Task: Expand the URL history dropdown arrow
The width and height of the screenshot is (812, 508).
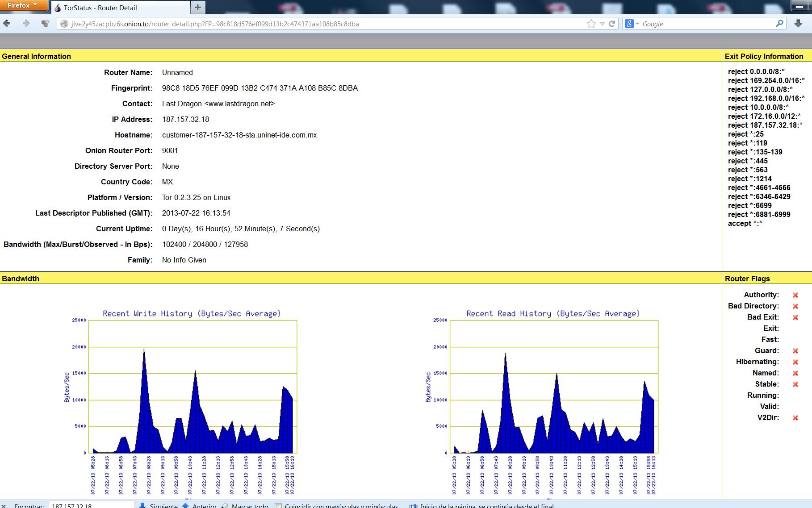Action: [602, 24]
